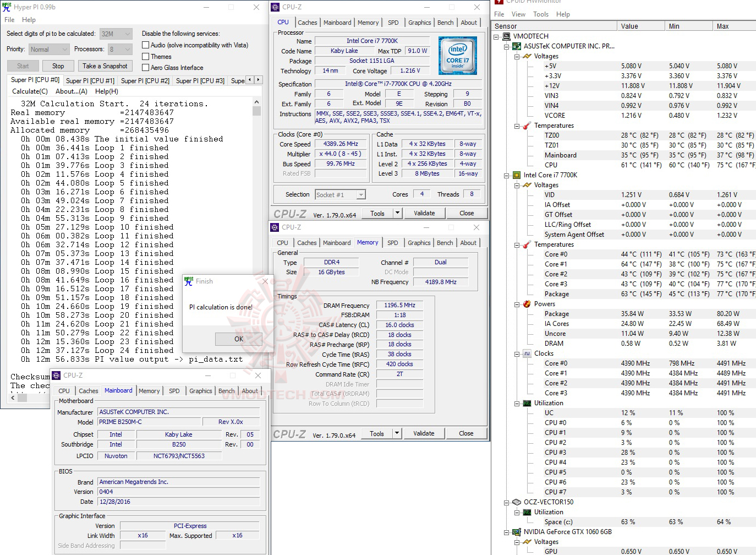This screenshot has width=756, height=555.
Task: Open the Selection Socket #1 dropdown
Action: [x=340, y=194]
